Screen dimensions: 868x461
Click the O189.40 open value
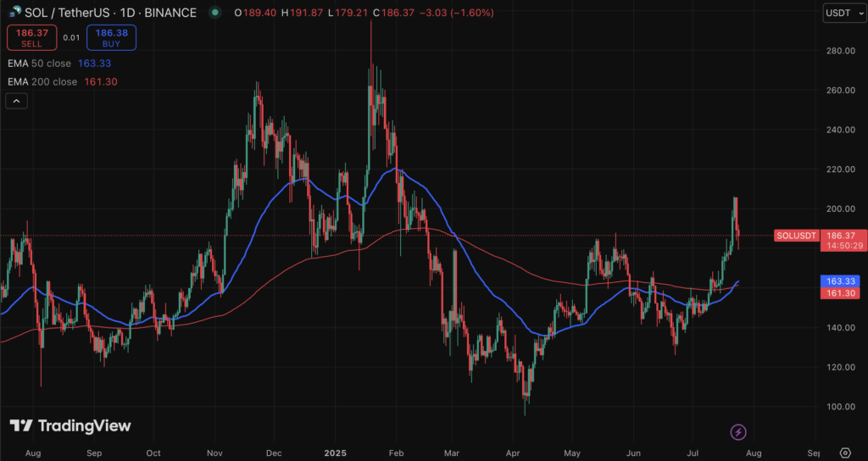point(254,12)
